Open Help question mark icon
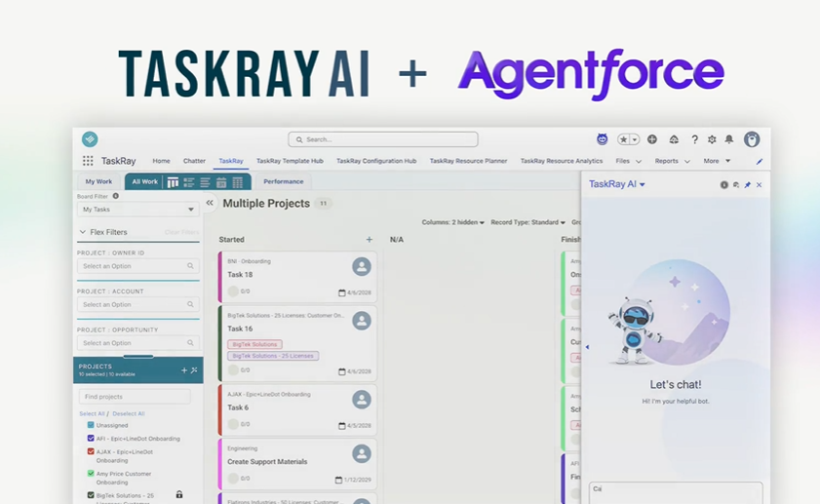Image resolution: width=820 pixels, height=504 pixels. pos(694,139)
